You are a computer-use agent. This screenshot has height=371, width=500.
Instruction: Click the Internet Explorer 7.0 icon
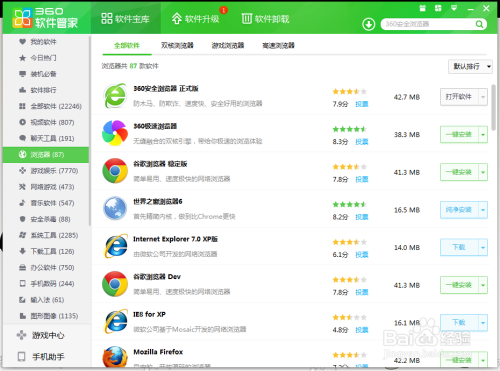pyautogui.click(x=115, y=246)
